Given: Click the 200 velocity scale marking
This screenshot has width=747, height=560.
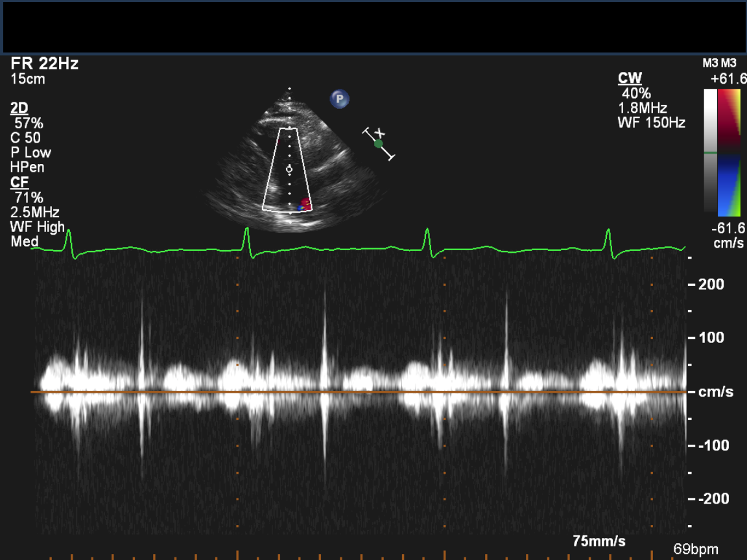Looking at the screenshot, I should pos(711,284).
